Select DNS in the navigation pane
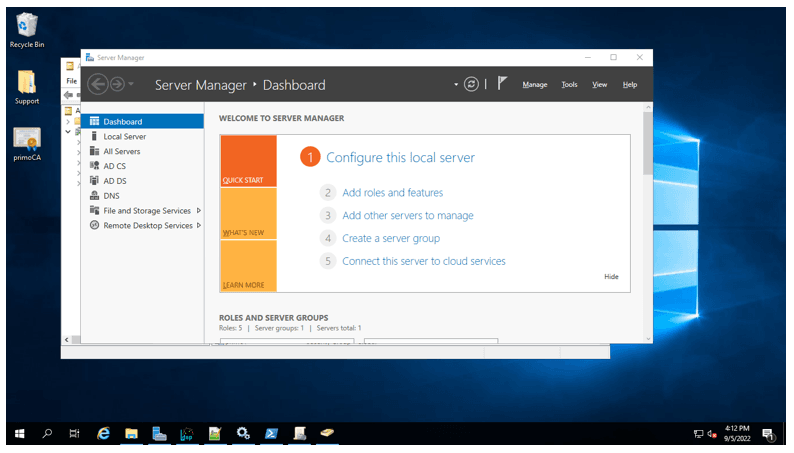This screenshot has height=453, width=794. [111, 196]
